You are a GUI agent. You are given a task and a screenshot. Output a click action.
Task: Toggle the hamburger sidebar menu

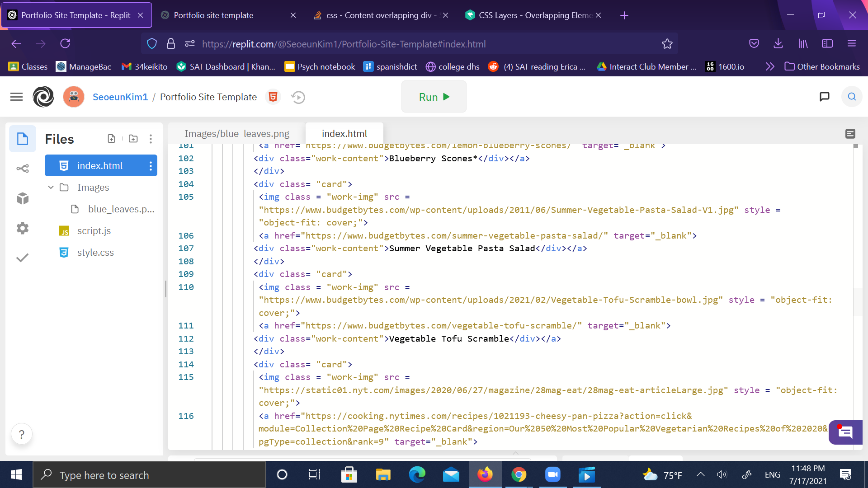pyautogui.click(x=16, y=97)
